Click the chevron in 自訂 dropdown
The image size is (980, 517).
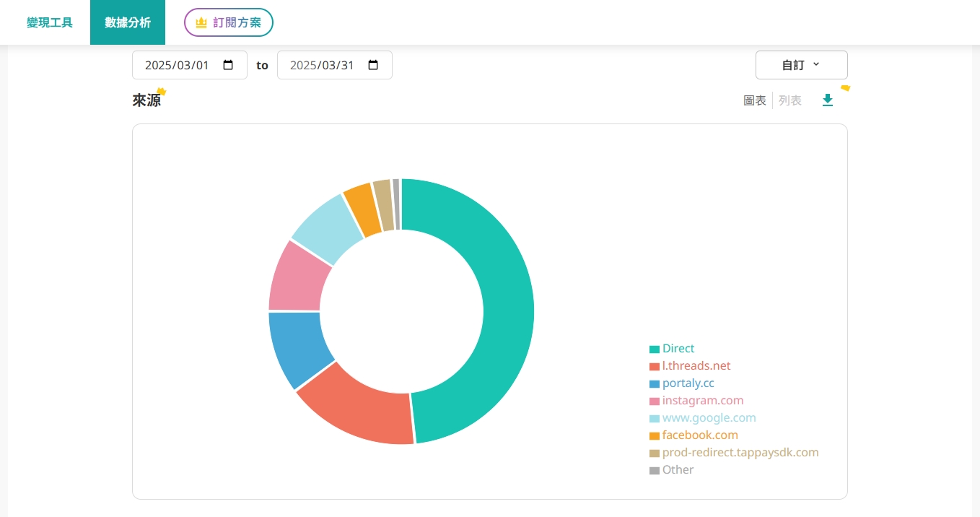816,64
